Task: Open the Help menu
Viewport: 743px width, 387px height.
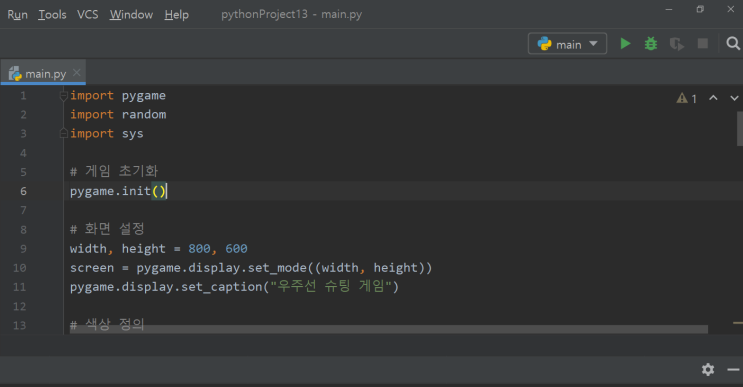Action: [176, 15]
